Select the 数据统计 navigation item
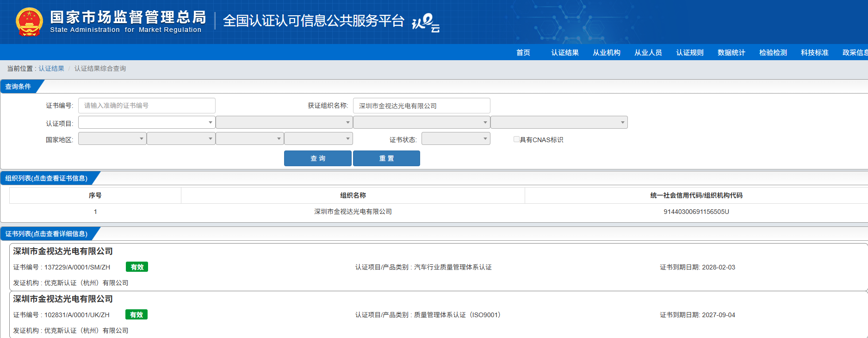 pos(732,52)
